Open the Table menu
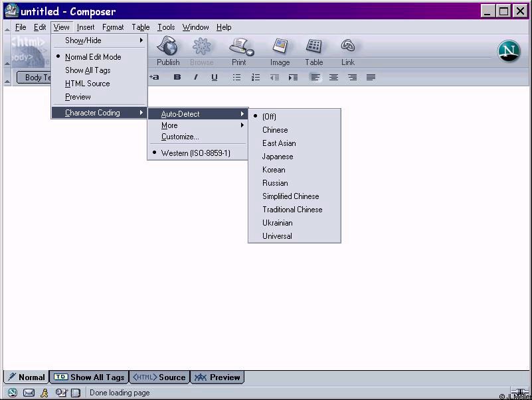The height and width of the screenshot is (400, 532). [x=140, y=27]
